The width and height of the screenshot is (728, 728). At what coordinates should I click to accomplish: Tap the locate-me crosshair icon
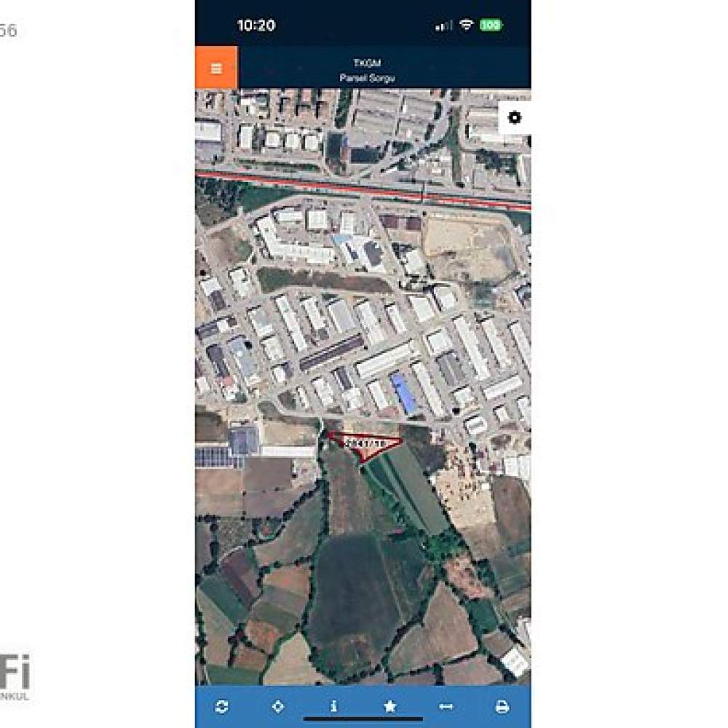(277, 706)
